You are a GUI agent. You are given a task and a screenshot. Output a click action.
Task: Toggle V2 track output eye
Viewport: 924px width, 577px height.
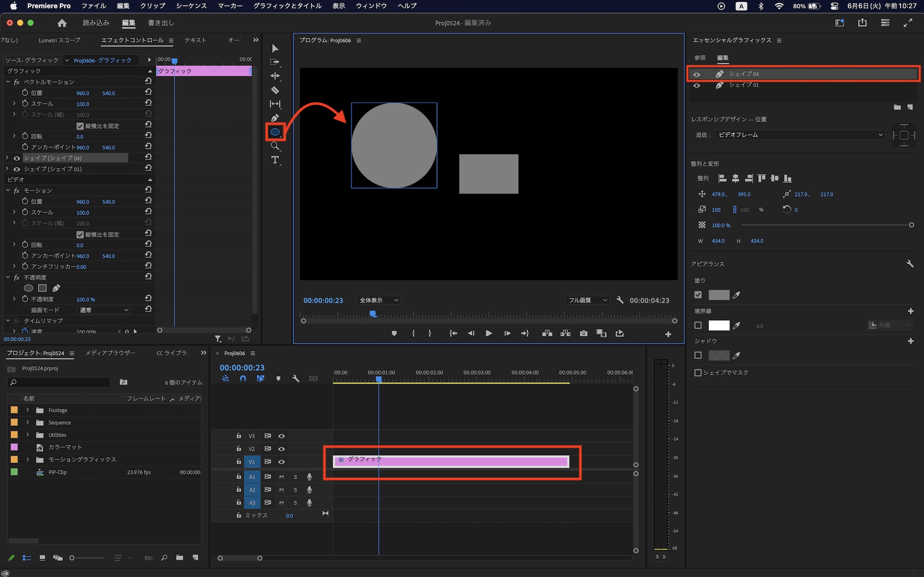[281, 449]
